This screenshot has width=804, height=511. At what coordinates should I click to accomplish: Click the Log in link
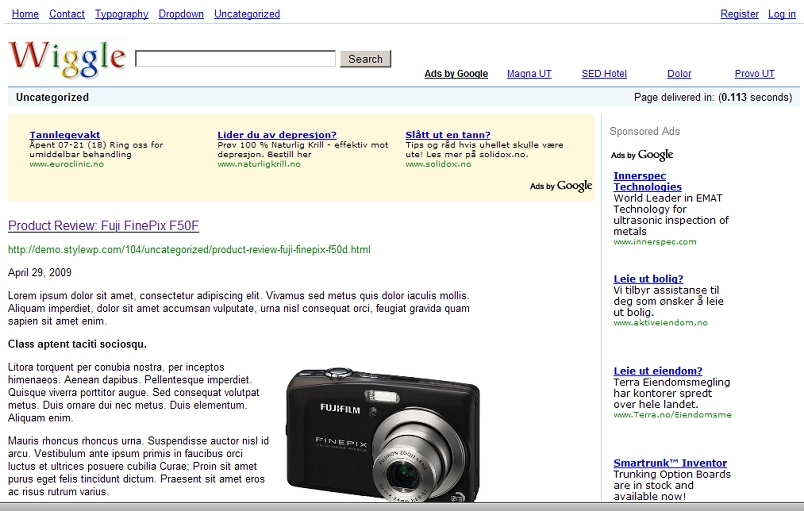click(782, 14)
